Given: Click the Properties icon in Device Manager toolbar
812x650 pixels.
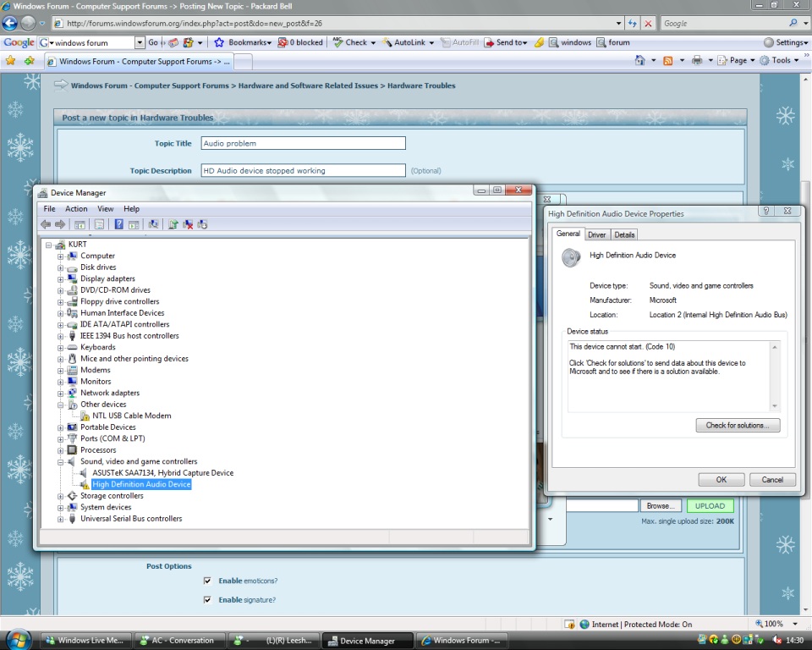Looking at the screenshot, I should tap(99, 224).
